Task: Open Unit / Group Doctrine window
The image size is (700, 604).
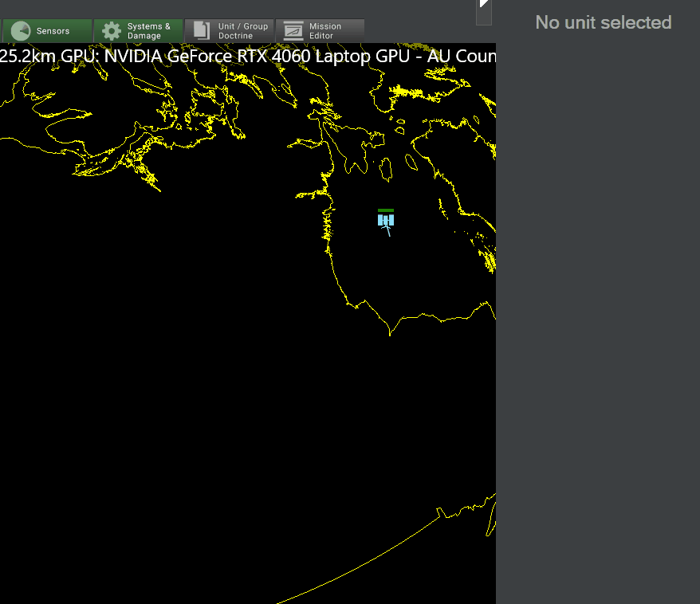Action: [230, 31]
